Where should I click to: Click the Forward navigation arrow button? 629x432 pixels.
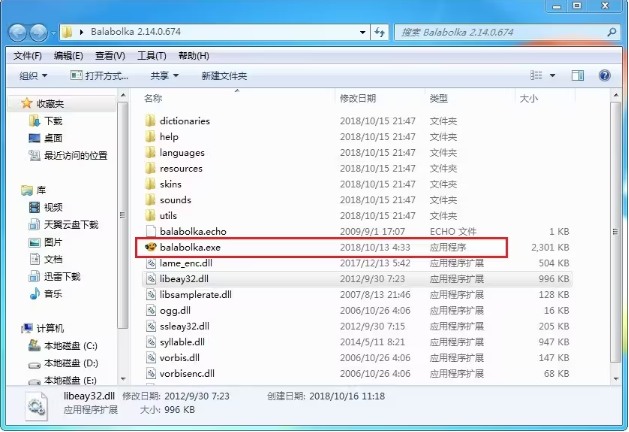point(39,32)
